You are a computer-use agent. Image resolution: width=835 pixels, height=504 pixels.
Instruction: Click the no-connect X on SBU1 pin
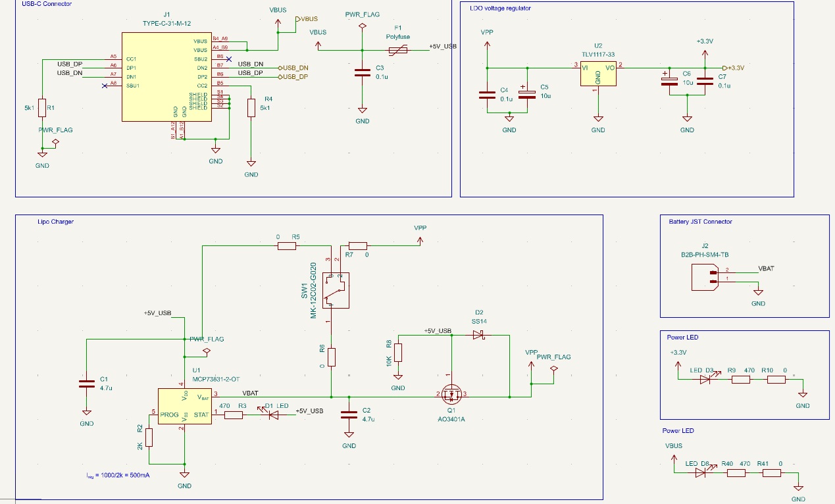[104, 86]
